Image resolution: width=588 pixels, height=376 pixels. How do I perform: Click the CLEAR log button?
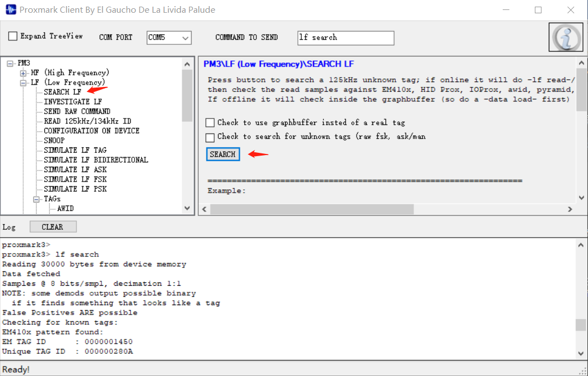[53, 227]
